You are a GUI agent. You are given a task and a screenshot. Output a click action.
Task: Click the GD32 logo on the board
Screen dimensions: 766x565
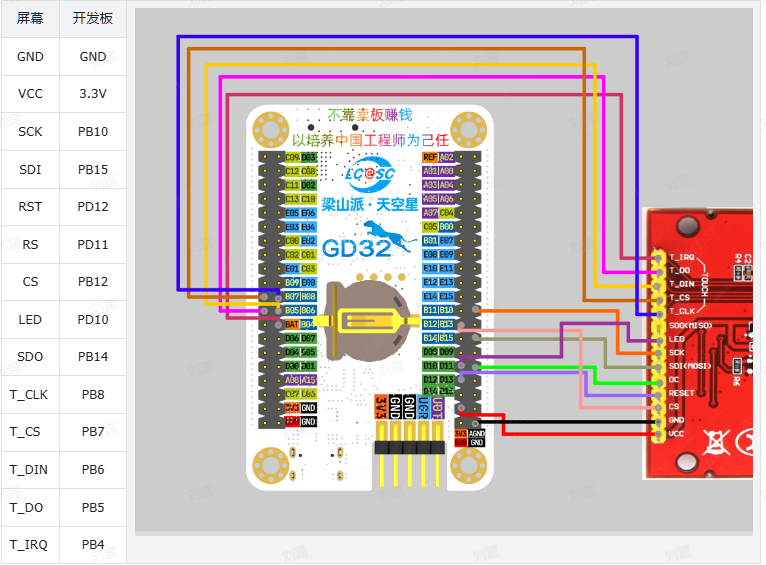(x=369, y=241)
